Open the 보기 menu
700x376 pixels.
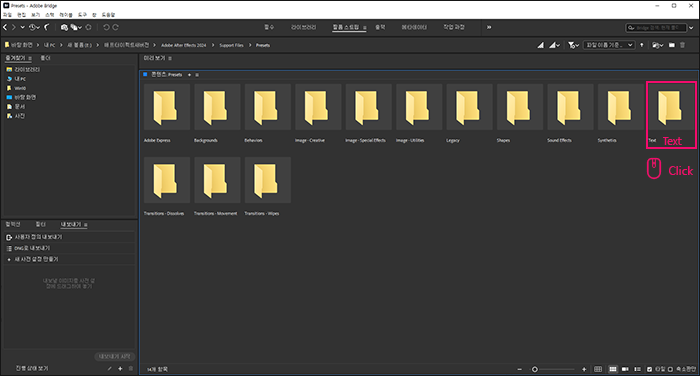point(35,15)
